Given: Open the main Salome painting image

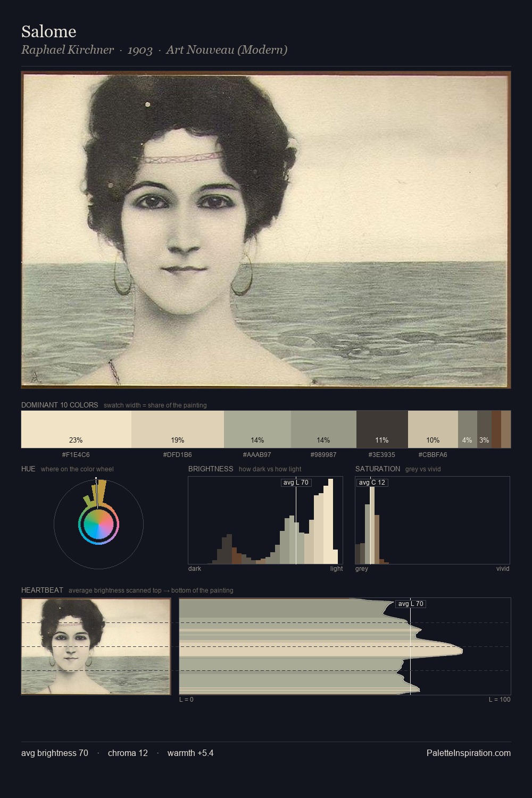Looking at the screenshot, I should click(266, 230).
